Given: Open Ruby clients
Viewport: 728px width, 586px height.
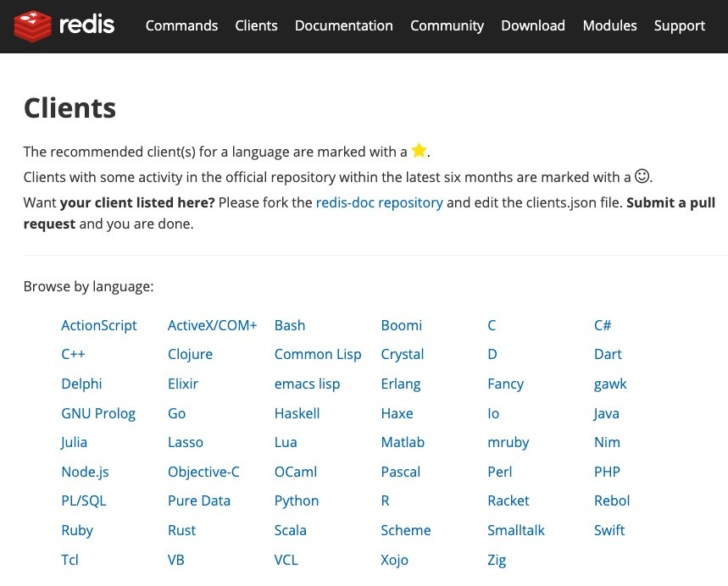Looking at the screenshot, I should point(77,530).
